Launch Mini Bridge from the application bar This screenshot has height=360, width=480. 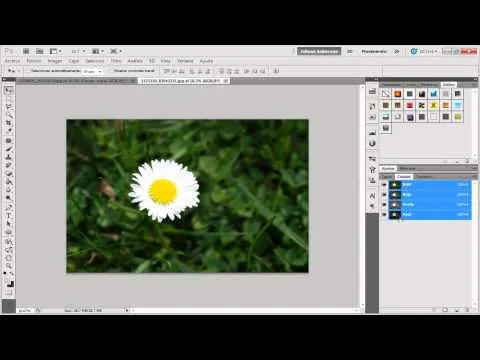point(40,51)
